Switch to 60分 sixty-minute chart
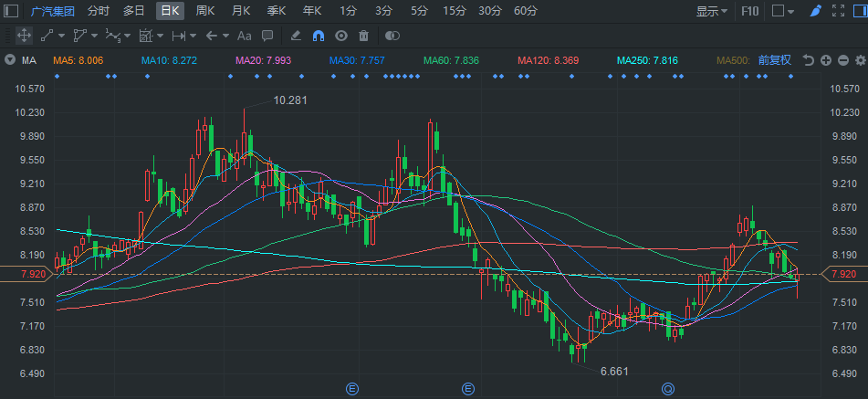The image size is (868, 399). click(x=526, y=11)
